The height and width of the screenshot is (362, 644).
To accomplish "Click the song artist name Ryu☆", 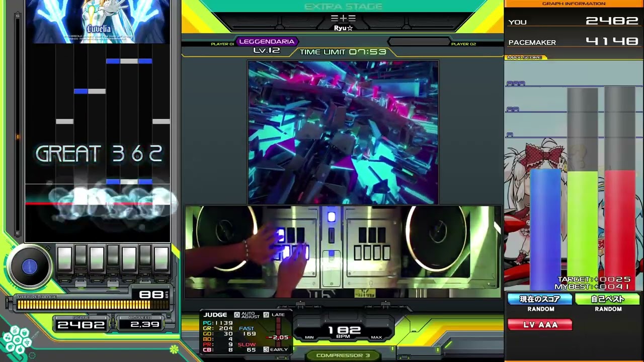I will pos(343,28).
